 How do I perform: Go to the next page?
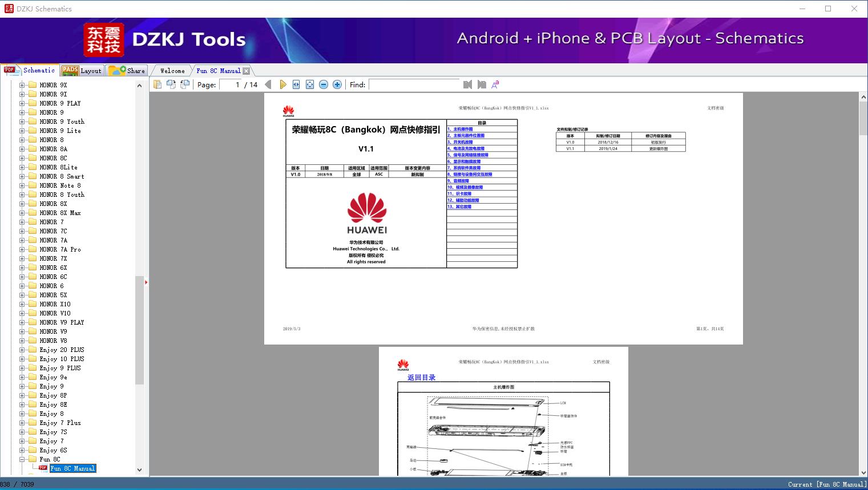coord(282,84)
